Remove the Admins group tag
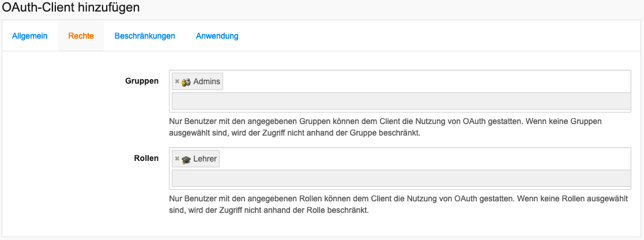Image resolution: width=644 pixels, height=240 pixels. 177,81
